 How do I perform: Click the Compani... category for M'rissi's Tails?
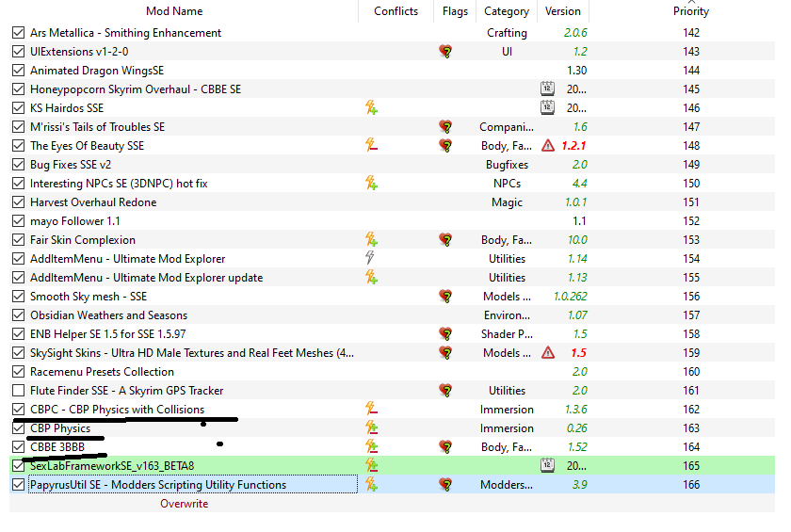(x=507, y=126)
